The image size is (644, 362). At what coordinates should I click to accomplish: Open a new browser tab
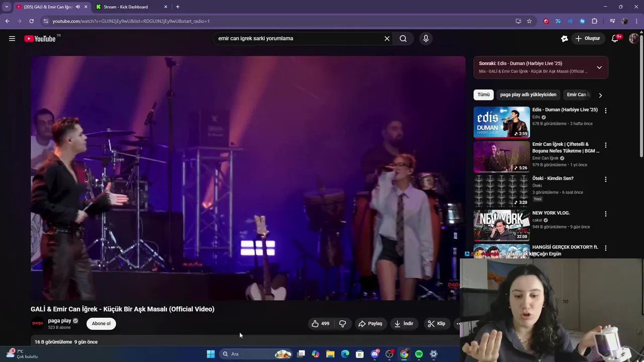click(178, 7)
